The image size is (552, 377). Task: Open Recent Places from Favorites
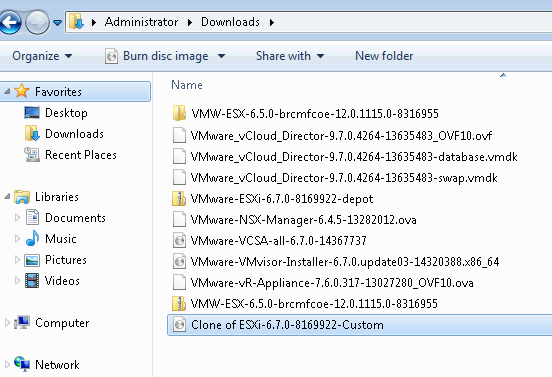(81, 155)
